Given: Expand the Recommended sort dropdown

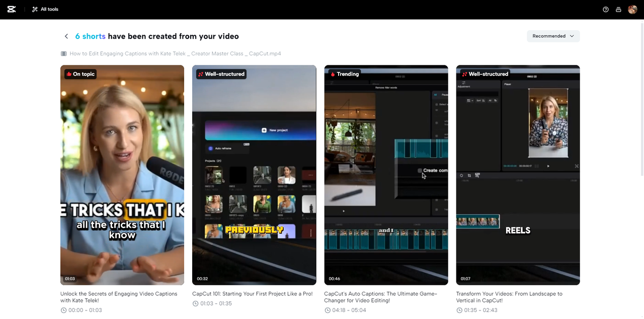Looking at the screenshot, I should [553, 36].
